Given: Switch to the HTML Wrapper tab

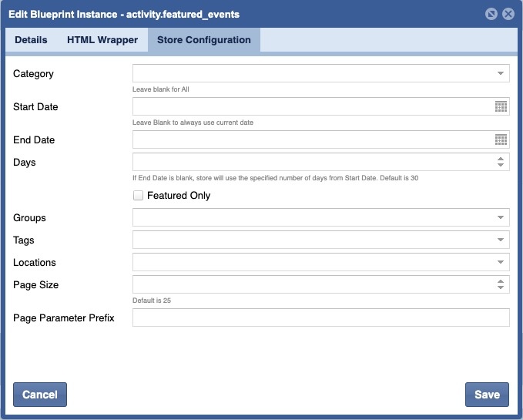Looking at the screenshot, I should [x=102, y=40].
